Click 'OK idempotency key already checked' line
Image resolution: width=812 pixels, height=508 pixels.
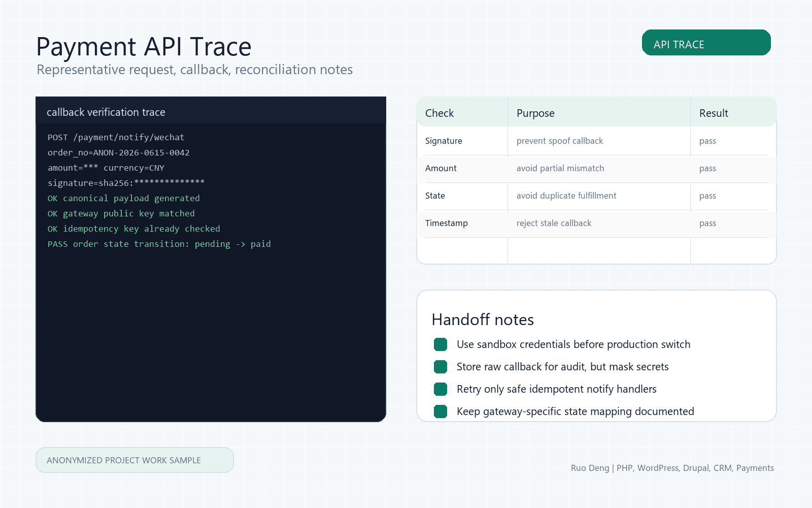[134, 229]
